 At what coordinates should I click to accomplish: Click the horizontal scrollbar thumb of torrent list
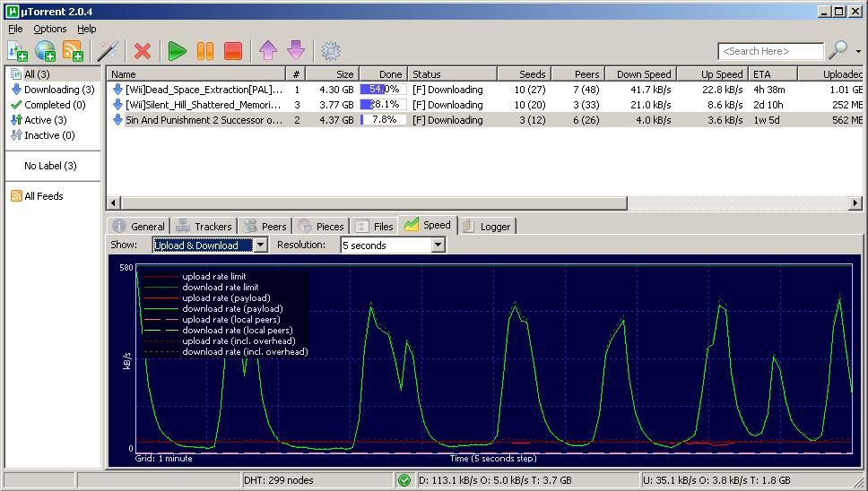pyautogui.click(x=374, y=202)
